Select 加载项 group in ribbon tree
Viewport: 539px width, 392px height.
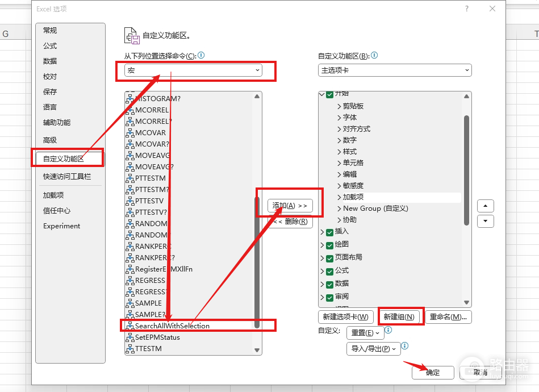353,197
